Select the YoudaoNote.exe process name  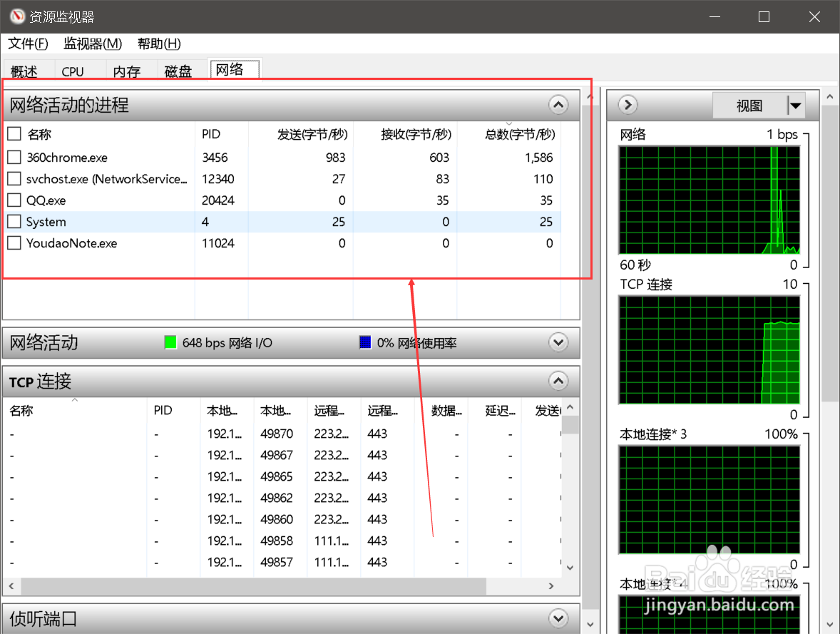72,243
